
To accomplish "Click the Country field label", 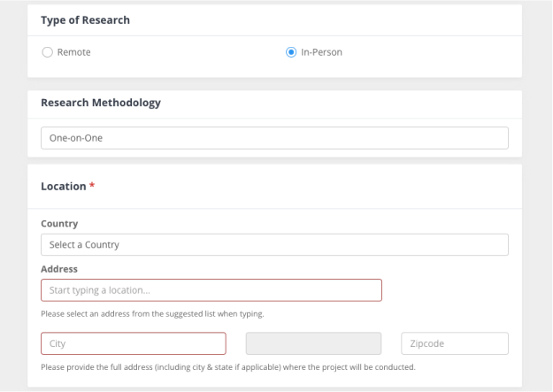I will 59,224.
